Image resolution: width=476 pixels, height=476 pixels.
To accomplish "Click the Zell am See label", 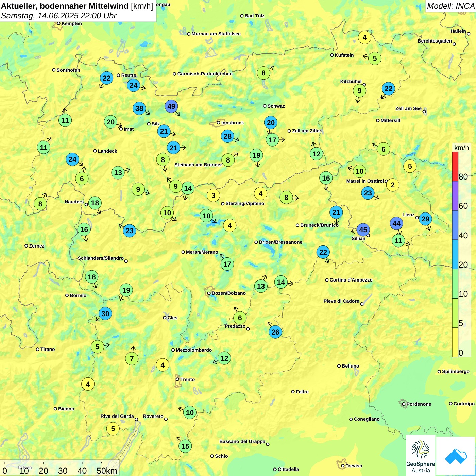I will point(408,108).
